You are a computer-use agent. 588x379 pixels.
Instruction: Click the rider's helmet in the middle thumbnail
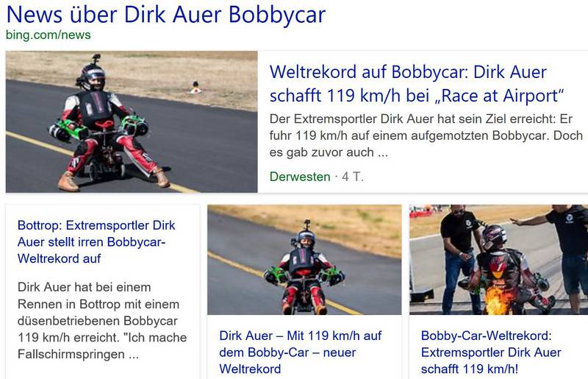click(x=306, y=238)
